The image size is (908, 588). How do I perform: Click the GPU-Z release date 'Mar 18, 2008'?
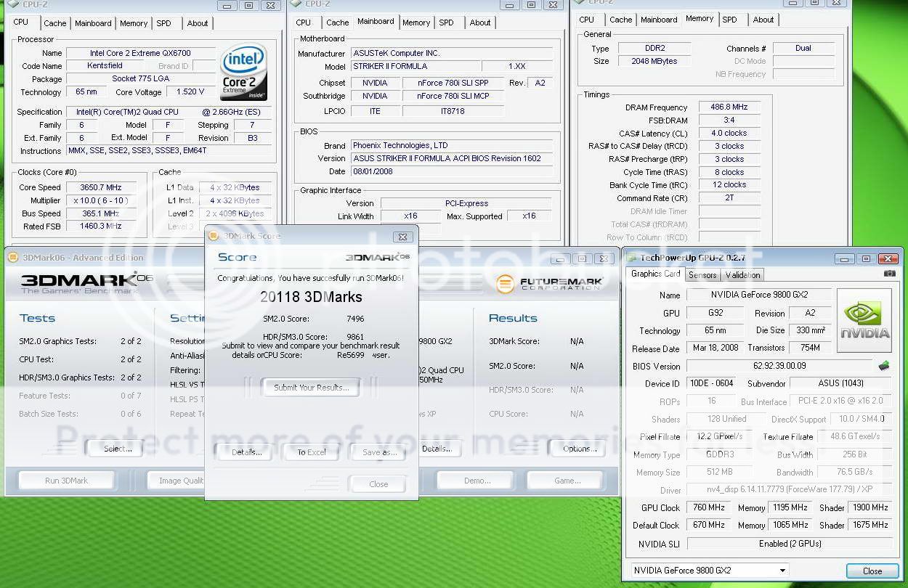715,348
